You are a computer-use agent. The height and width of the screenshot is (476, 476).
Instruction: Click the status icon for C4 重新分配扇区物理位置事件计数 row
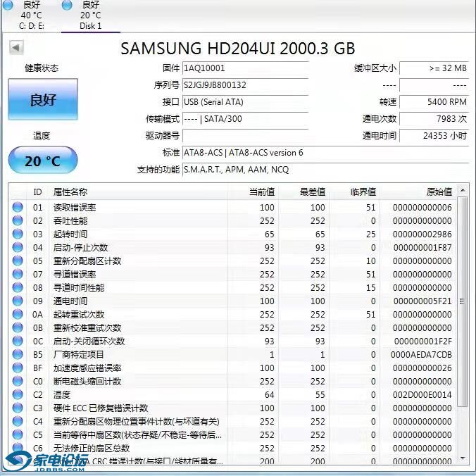pos(18,421)
